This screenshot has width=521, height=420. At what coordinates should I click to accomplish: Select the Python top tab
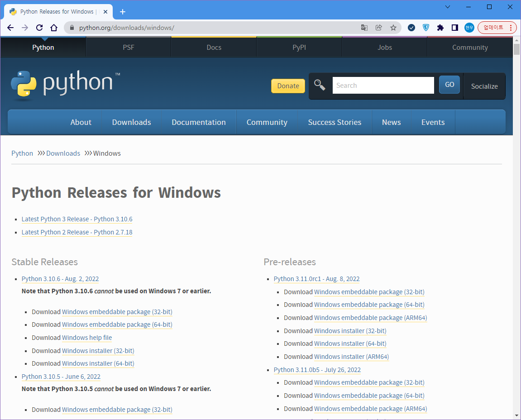(x=43, y=48)
